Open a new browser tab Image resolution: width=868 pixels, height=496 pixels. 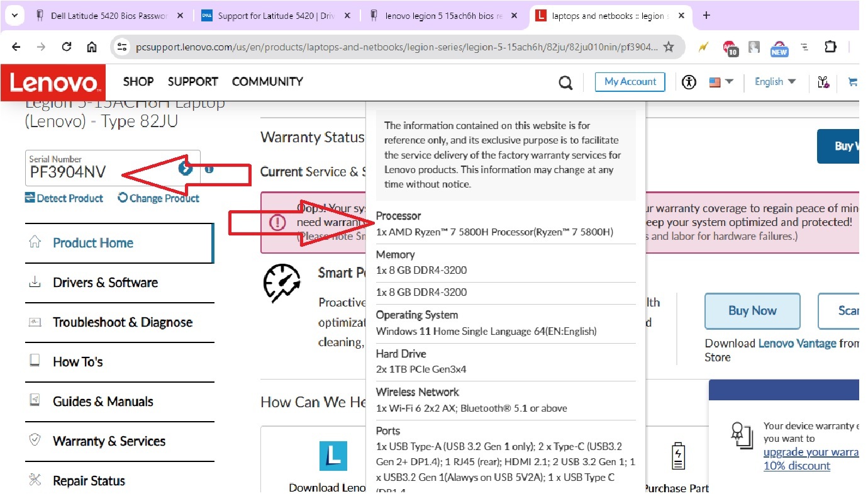(x=706, y=16)
